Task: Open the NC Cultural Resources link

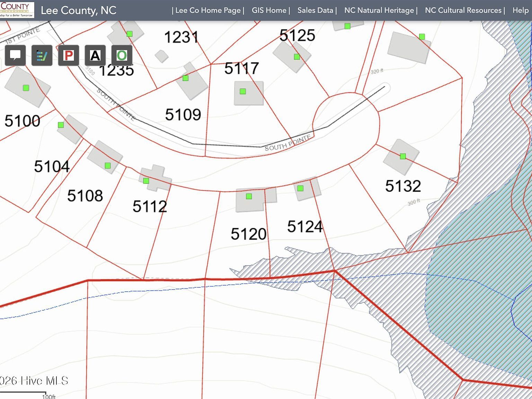Action: click(x=463, y=10)
